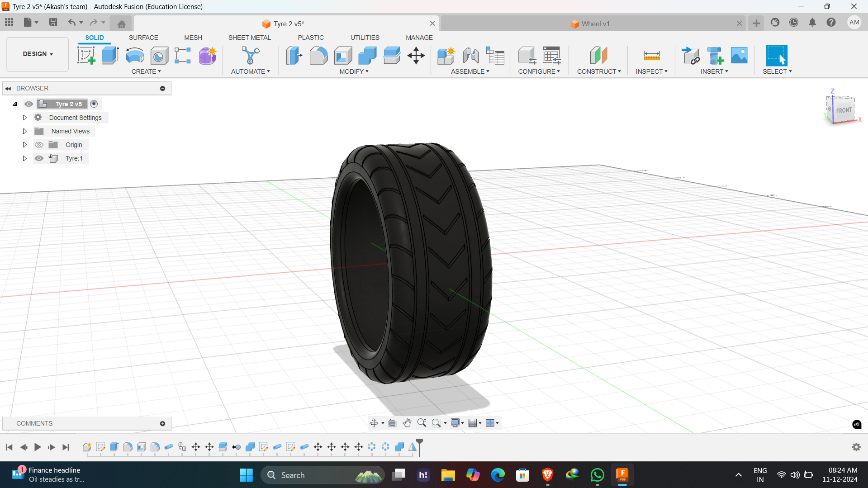The width and height of the screenshot is (868, 488).
Task: Select the New Component tool
Action: [x=446, y=56]
